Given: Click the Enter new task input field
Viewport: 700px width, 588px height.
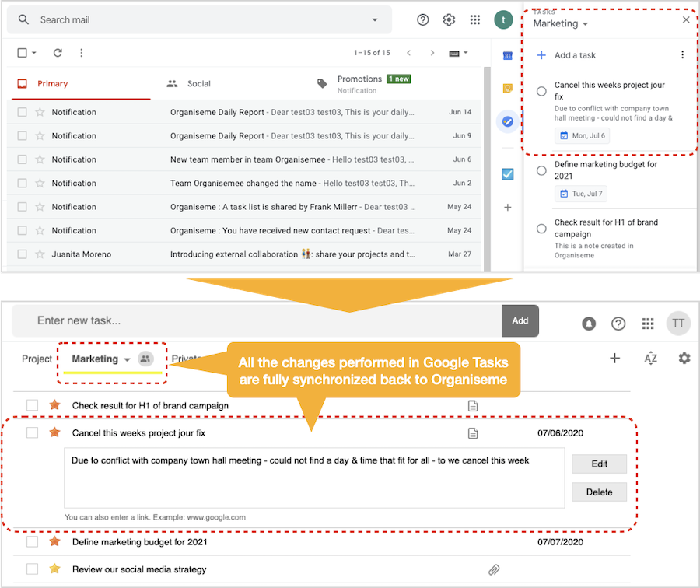Looking at the screenshot, I should point(233,320).
